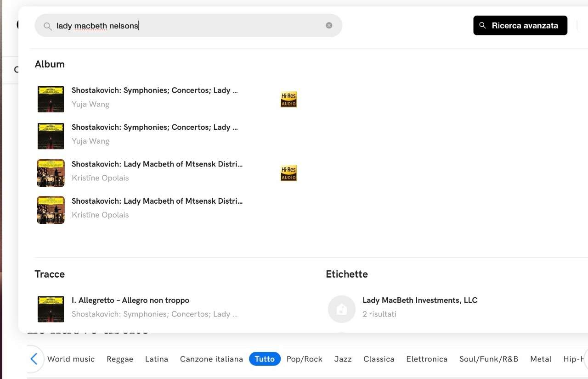
Task: Choose the Pop/Rock genre filter
Action: point(304,359)
